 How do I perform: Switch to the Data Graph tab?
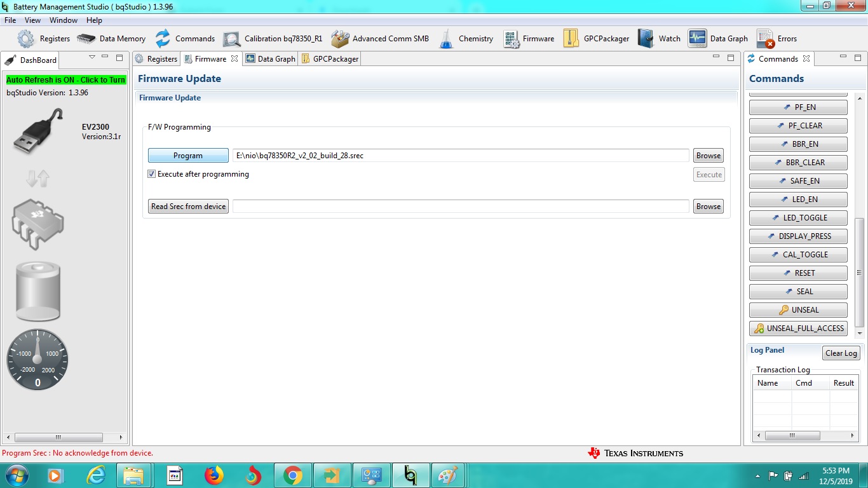[271, 58]
